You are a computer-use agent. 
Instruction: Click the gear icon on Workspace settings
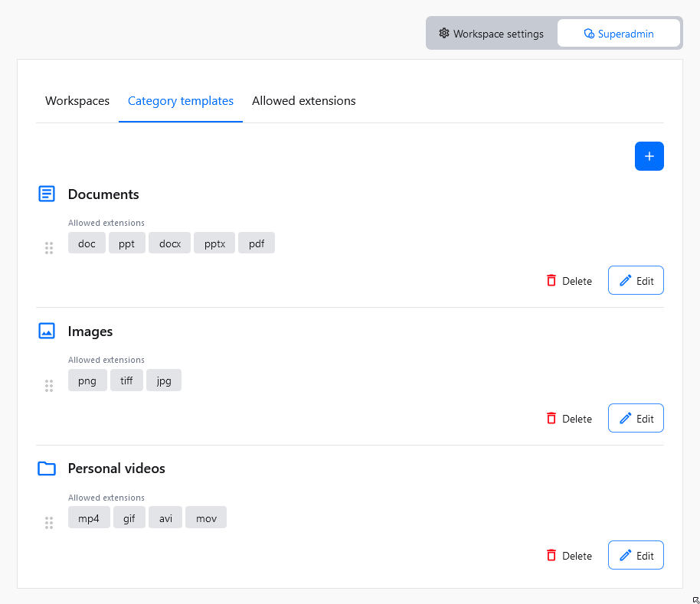tap(443, 33)
